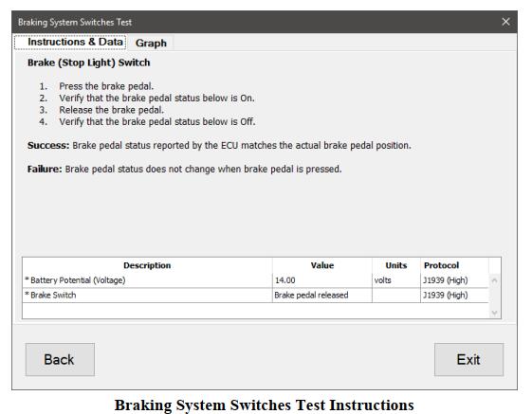Click the table scrollbar up arrow
532x414 pixels.
point(494,280)
